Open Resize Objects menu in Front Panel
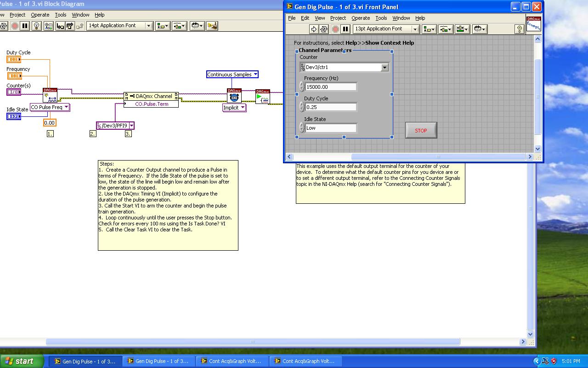This screenshot has width=588, height=368. point(462,29)
